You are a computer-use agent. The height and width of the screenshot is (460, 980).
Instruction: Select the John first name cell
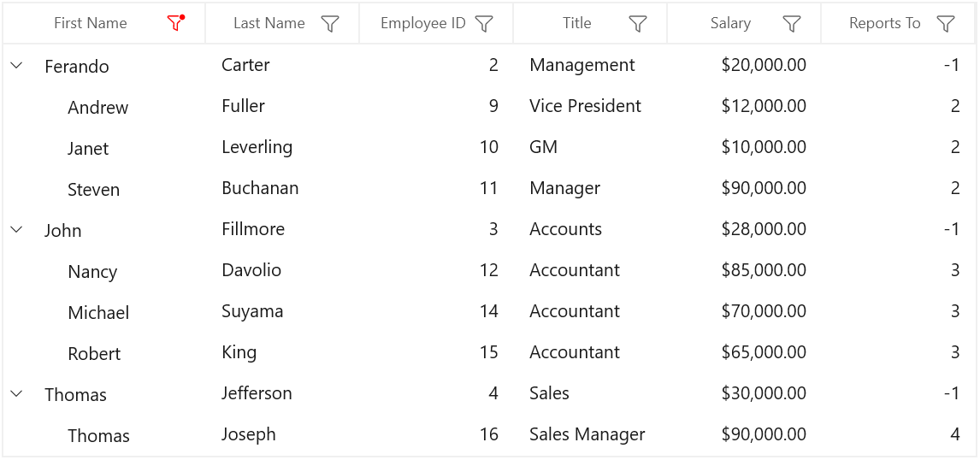pos(62,231)
